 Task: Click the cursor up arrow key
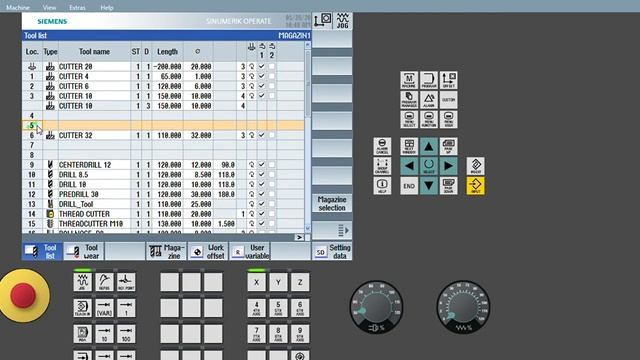(x=429, y=146)
